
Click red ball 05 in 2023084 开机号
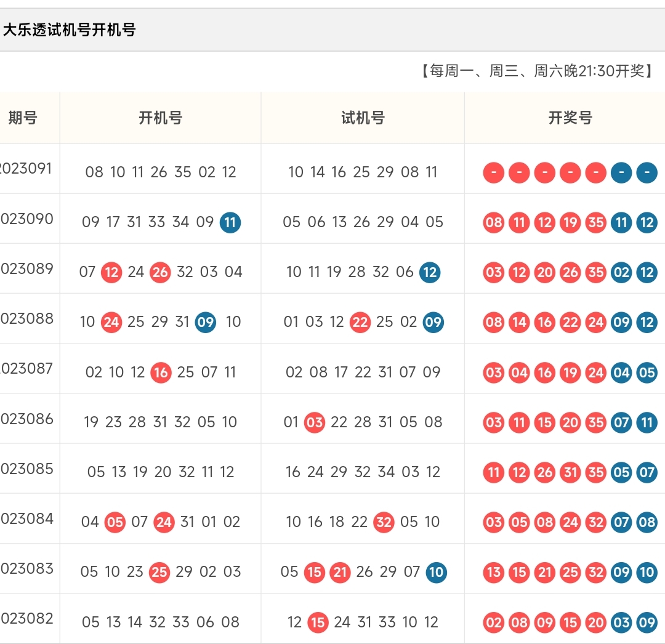pyautogui.click(x=115, y=522)
